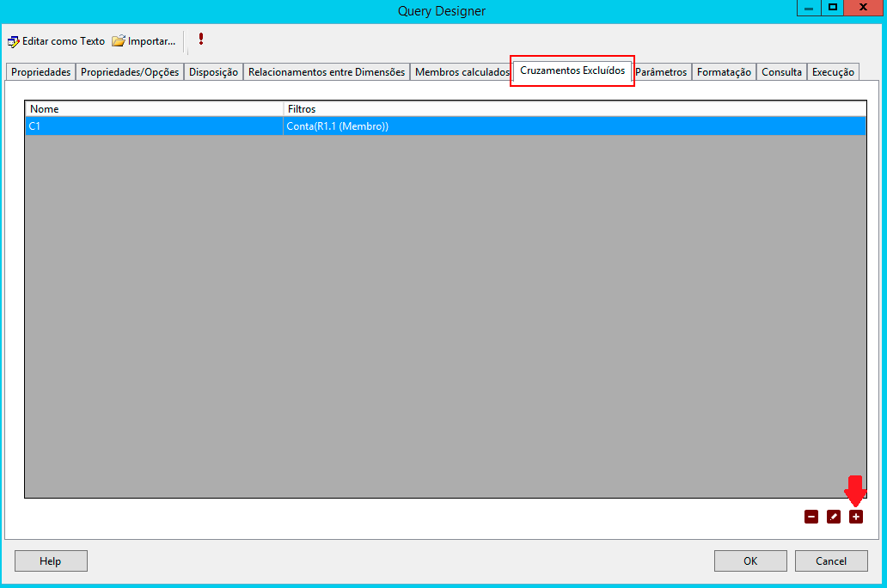Screen dimensions: 887x588
Task: Confirm with the OK button
Action: [x=750, y=560]
